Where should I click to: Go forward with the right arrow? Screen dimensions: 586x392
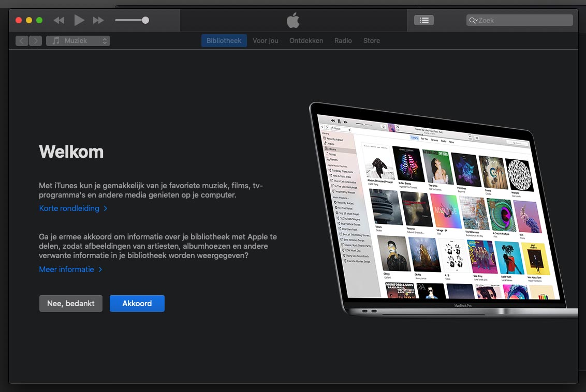click(x=36, y=41)
